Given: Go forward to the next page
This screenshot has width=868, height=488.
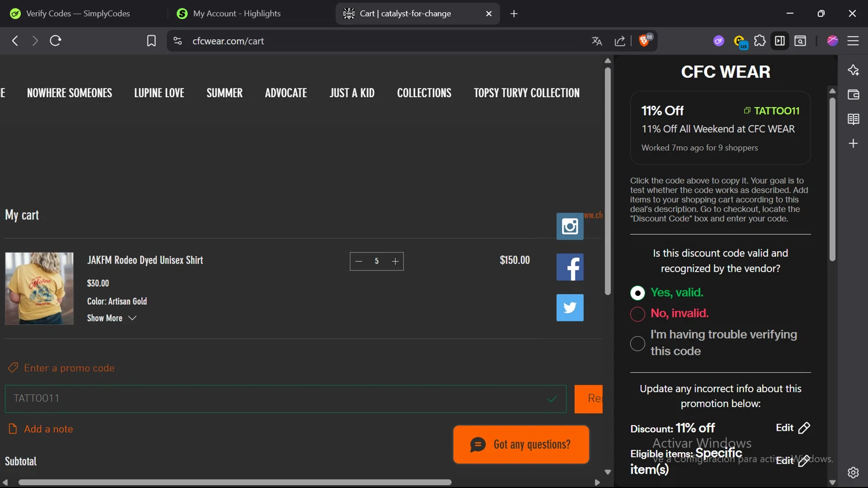Looking at the screenshot, I should coord(35,41).
